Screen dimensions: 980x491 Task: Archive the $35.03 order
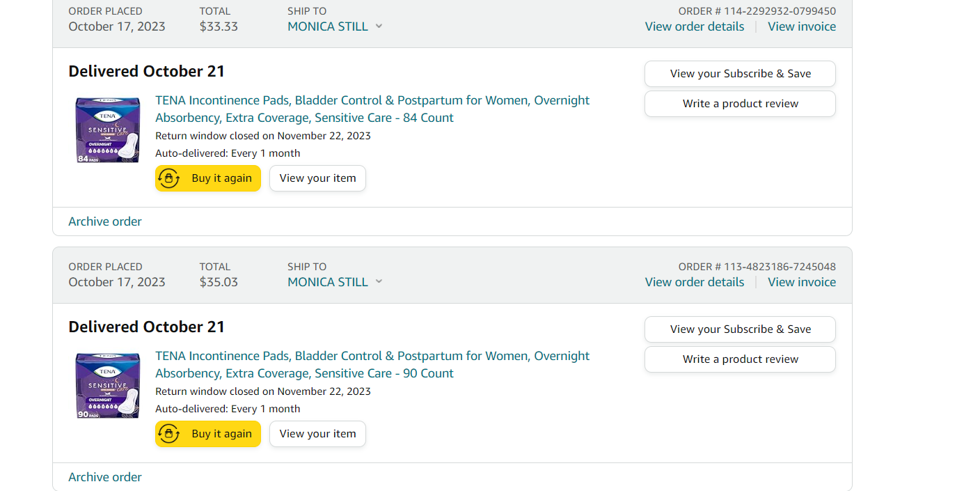105,477
